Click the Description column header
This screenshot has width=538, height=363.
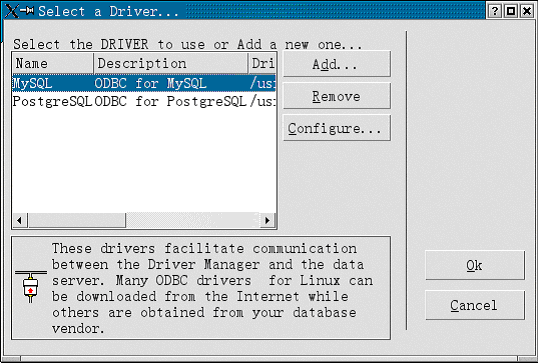tap(171, 63)
